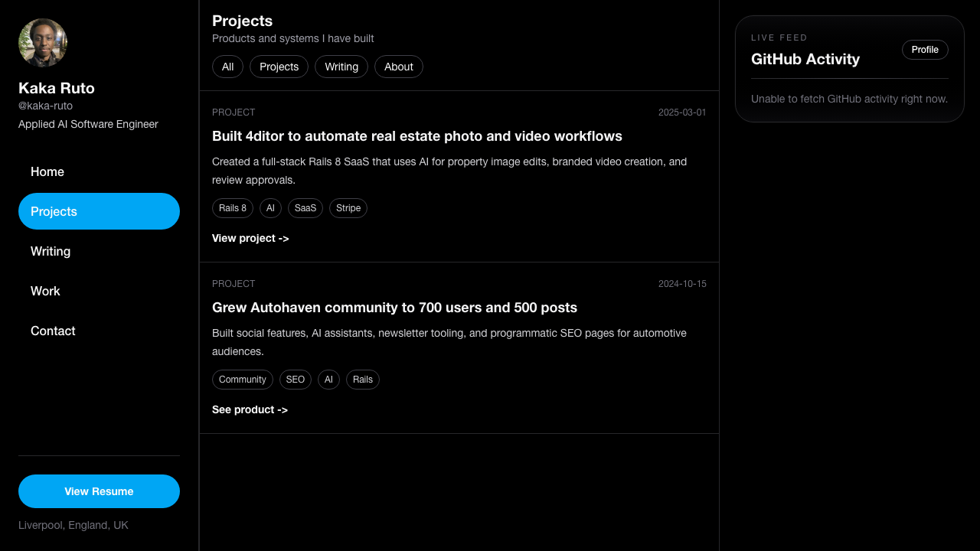Viewport: 980px width, 551px height.
Task: Open the GitHub Profile button
Action: pyautogui.click(x=925, y=49)
